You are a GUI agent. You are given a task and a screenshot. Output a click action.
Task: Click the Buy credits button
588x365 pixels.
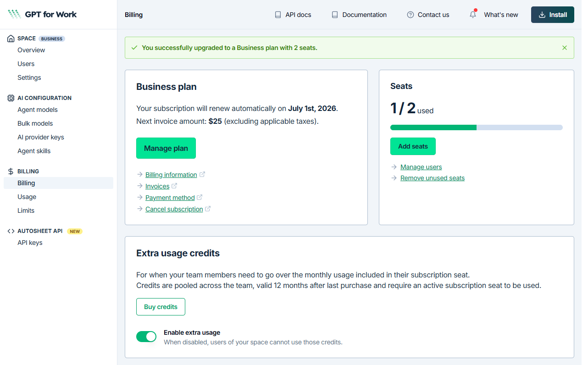(161, 307)
